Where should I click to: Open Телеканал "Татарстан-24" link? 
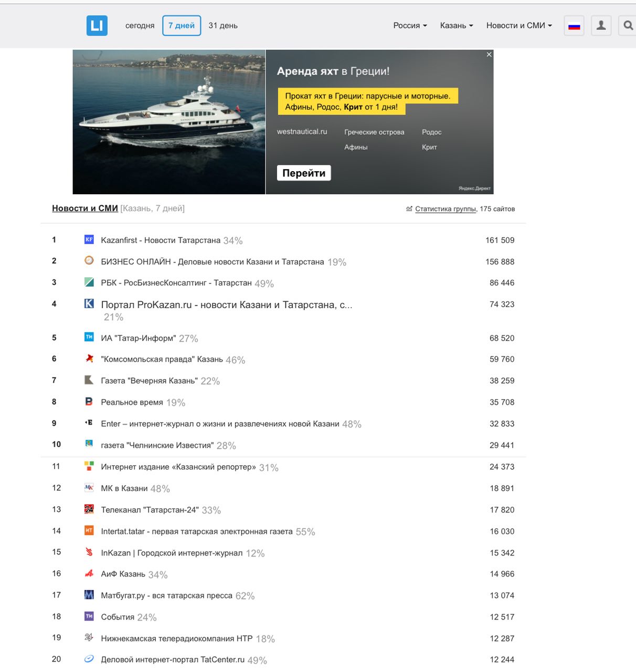150,510
